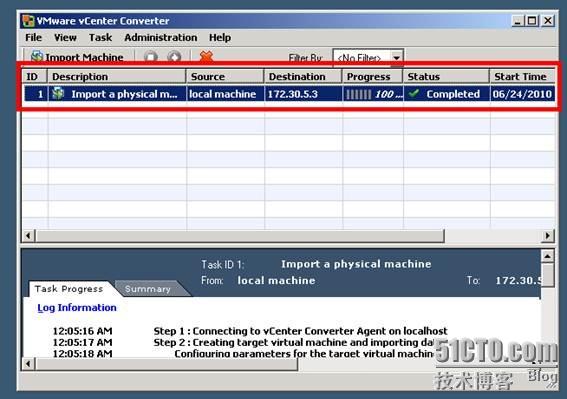
Task: Click the import task globe icon in row 1
Action: [x=58, y=93]
